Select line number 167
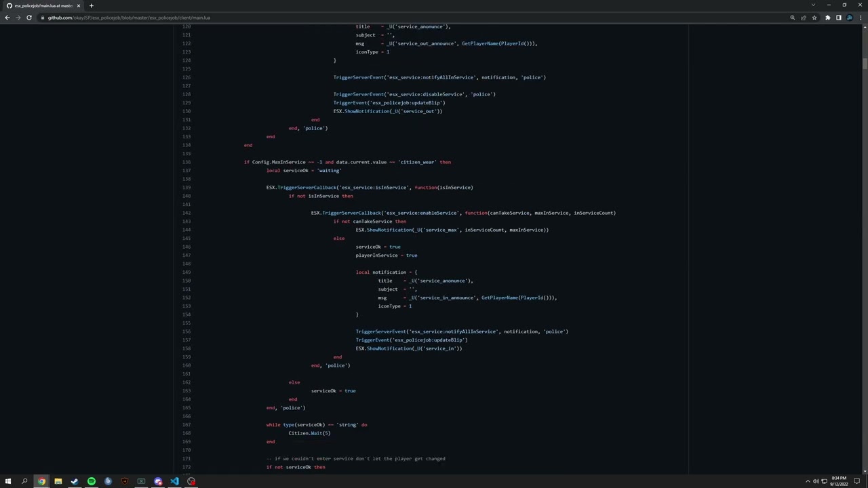Viewport: 868px width, 488px height. [x=186, y=424]
